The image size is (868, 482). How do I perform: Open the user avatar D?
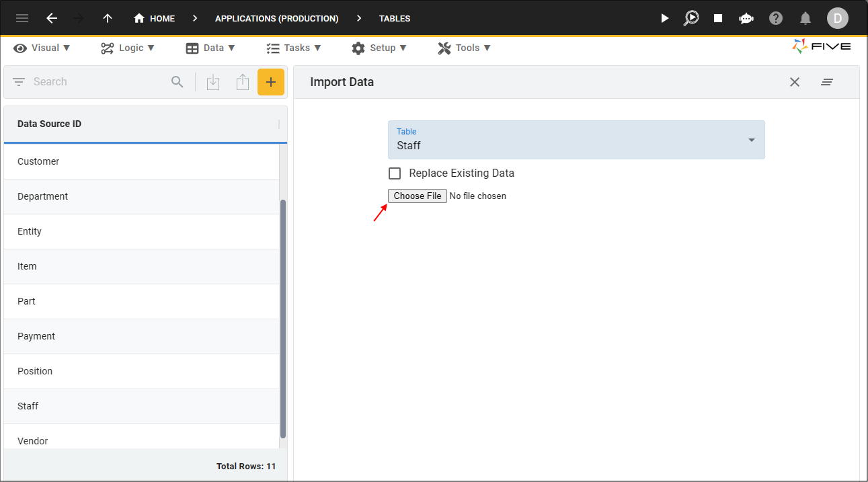click(x=838, y=18)
